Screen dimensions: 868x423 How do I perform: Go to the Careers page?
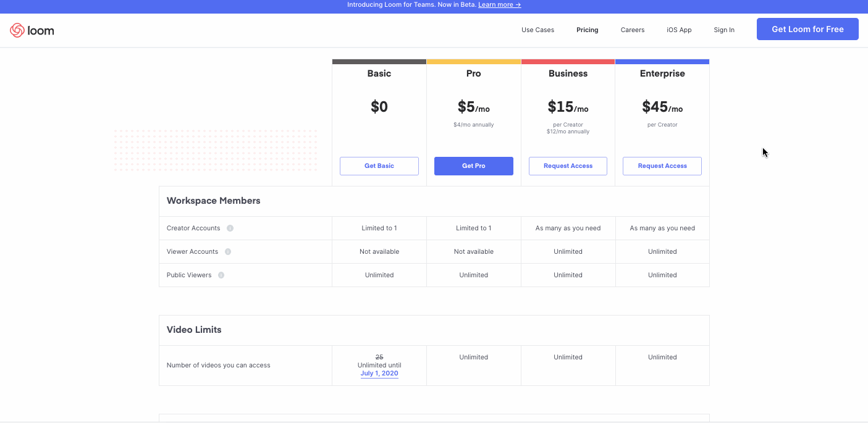(632, 30)
